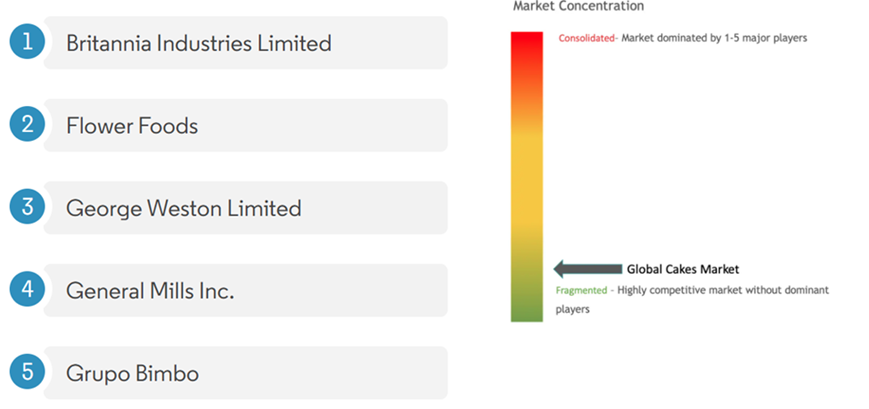This screenshot has width=869, height=409.
Task: Click the text 'Market dominated by 1-5 major players'
Action: click(x=714, y=38)
